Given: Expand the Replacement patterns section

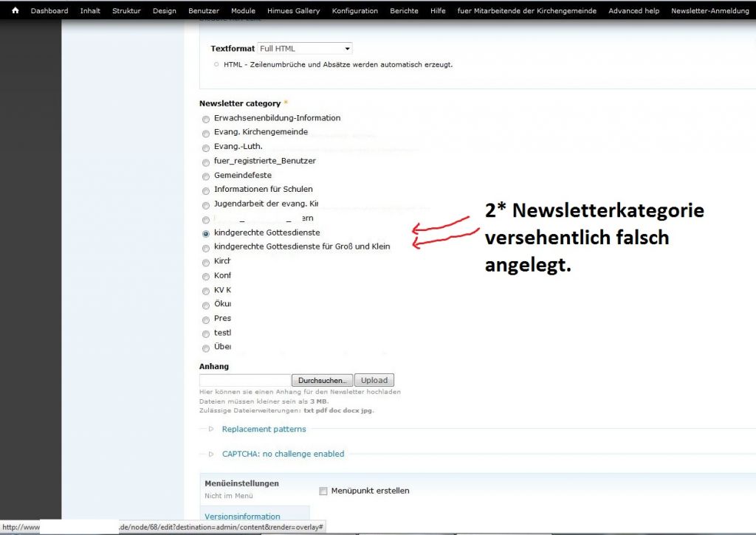Looking at the screenshot, I should point(264,429).
